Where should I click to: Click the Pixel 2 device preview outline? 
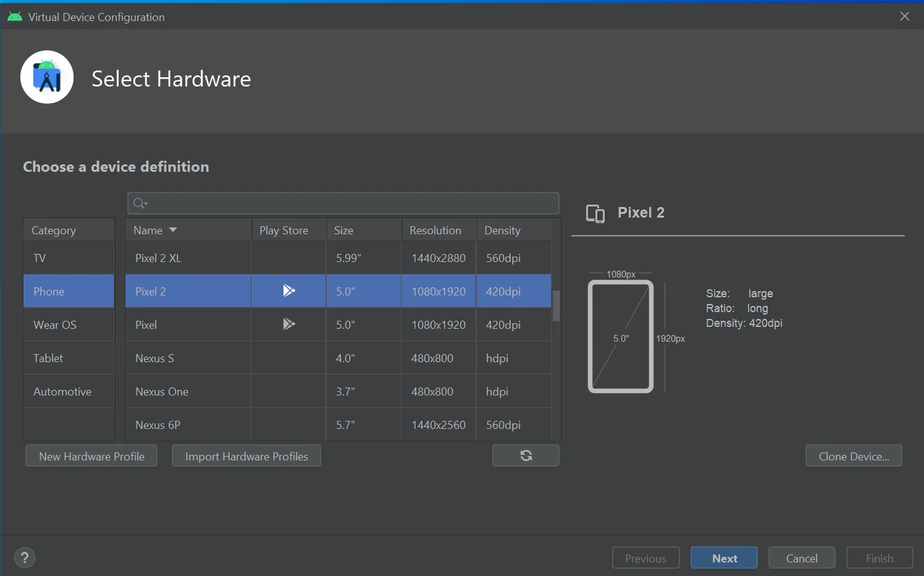tap(621, 337)
